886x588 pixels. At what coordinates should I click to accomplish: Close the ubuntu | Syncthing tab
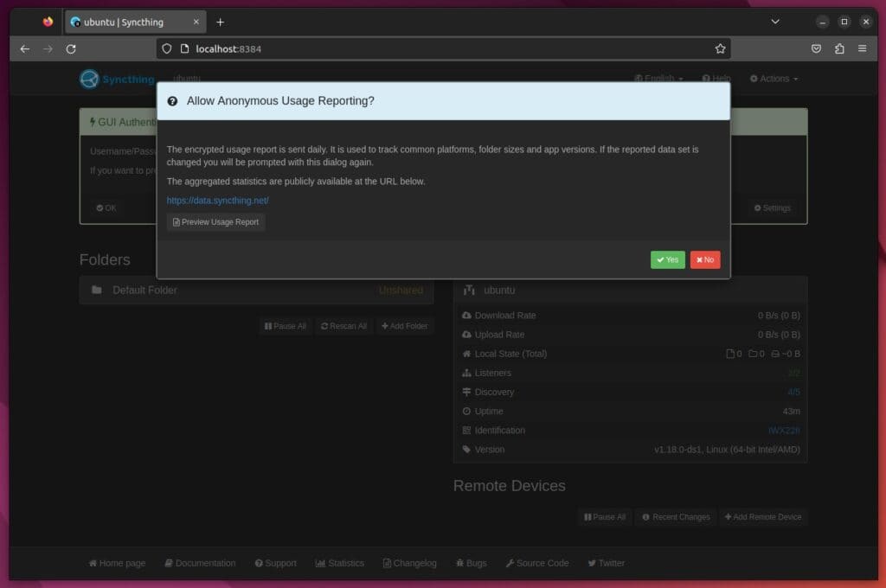point(196,22)
